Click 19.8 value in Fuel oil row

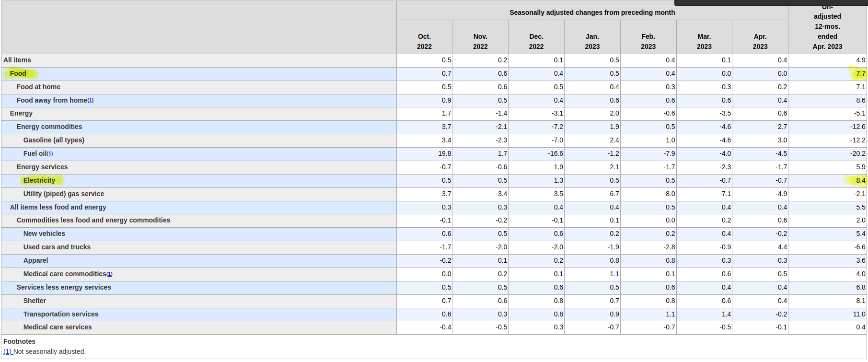[445, 153]
